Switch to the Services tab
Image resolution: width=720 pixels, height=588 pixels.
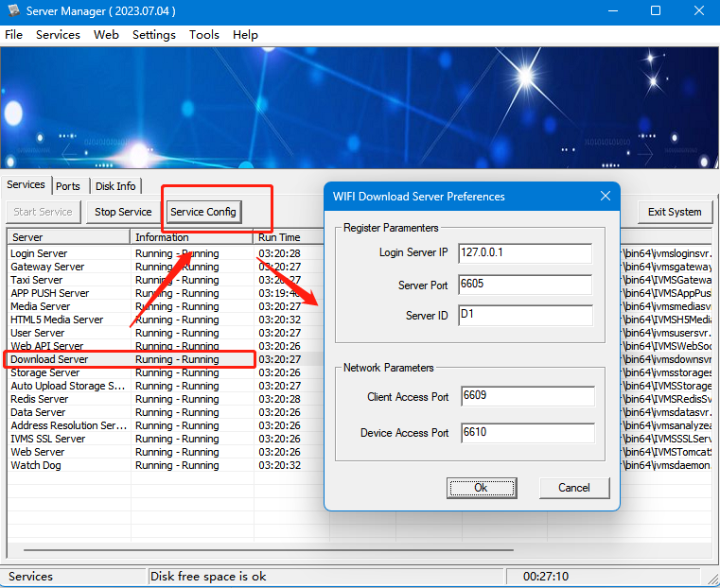(x=26, y=185)
